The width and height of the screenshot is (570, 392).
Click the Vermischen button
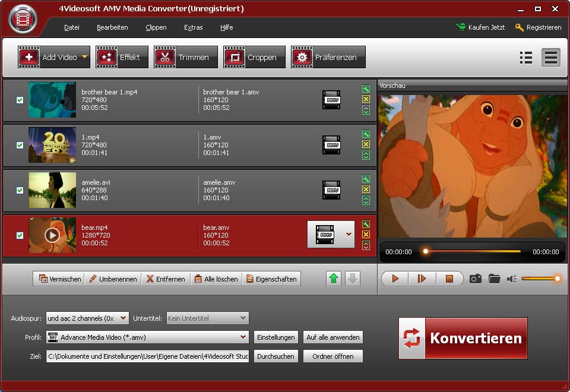pyautogui.click(x=60, y=279)
